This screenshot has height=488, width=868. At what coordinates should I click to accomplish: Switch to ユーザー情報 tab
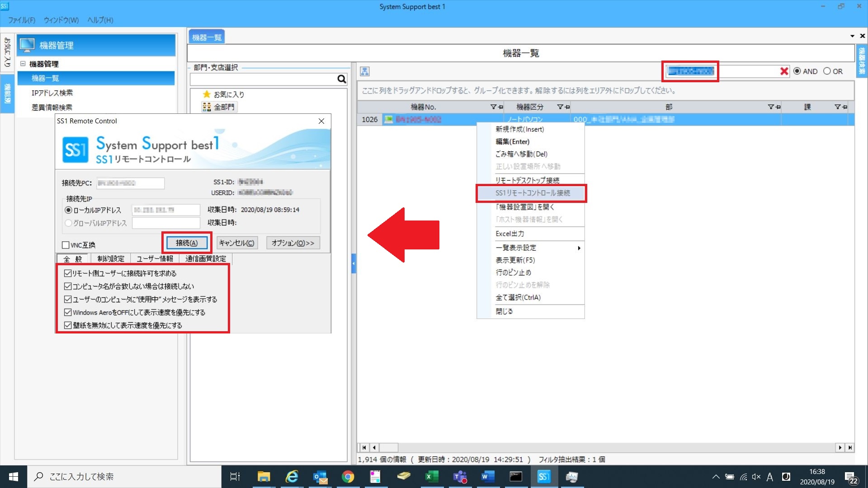155,258
